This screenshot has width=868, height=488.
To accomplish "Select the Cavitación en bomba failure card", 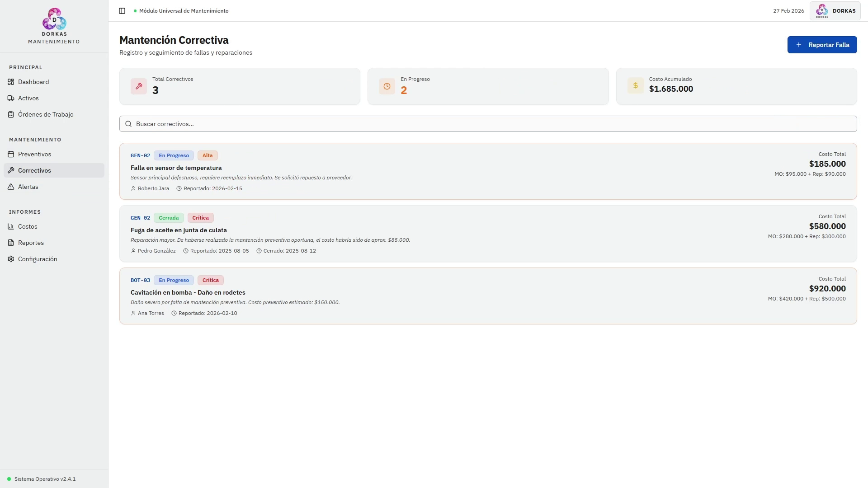I will pyautogui.click(x=488, y=296).
